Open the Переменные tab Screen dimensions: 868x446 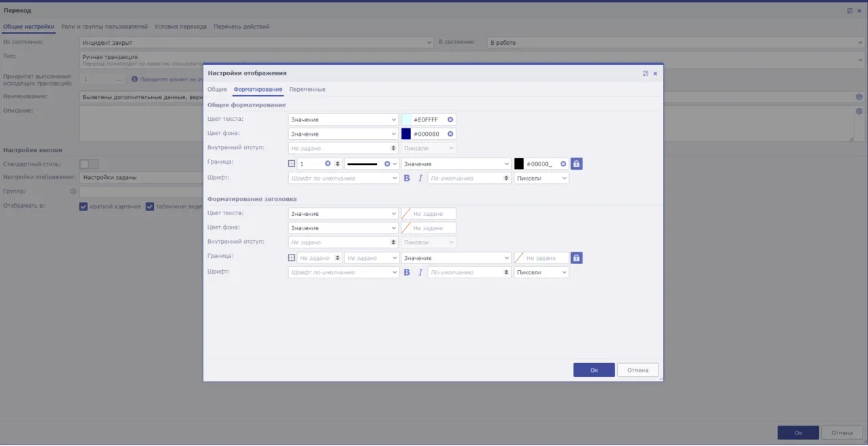(x=307, y=90)
